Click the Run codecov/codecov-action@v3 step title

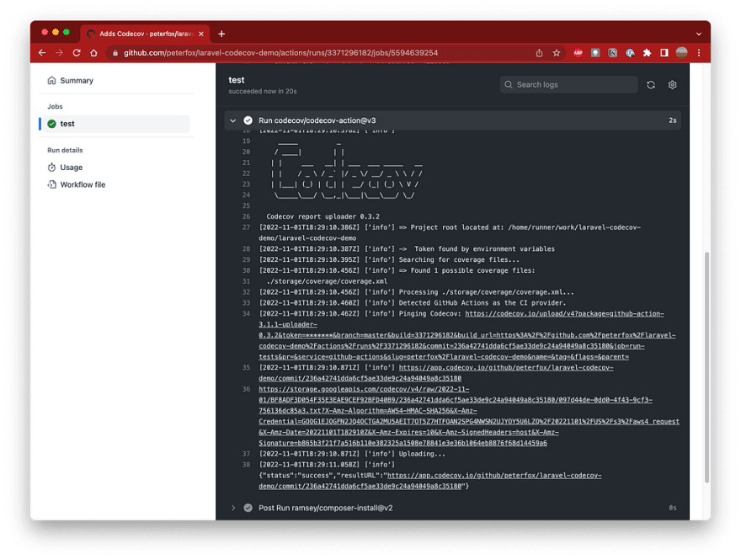pos(317,120)
